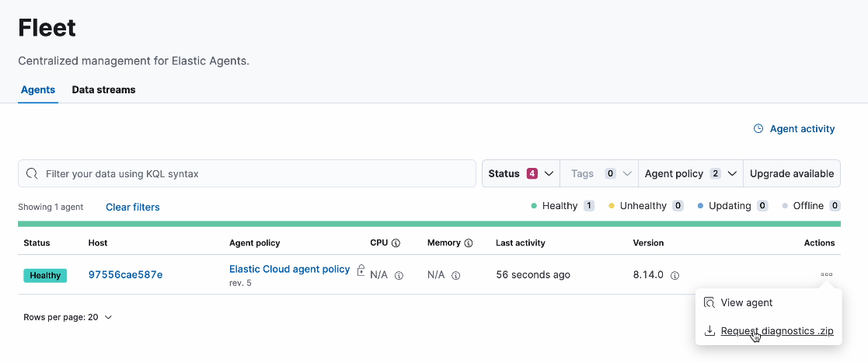Expand the Tags filter dropdown

click(x=598, y=174)
